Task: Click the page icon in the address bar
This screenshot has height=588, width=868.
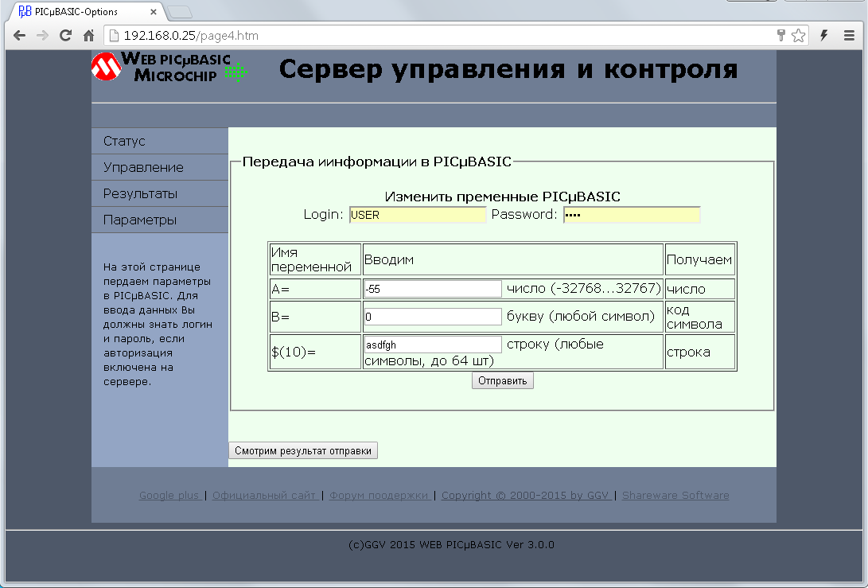Action: point(114,36)
